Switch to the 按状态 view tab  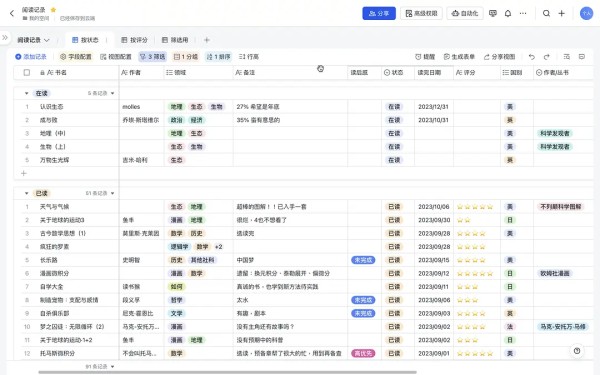85,40
